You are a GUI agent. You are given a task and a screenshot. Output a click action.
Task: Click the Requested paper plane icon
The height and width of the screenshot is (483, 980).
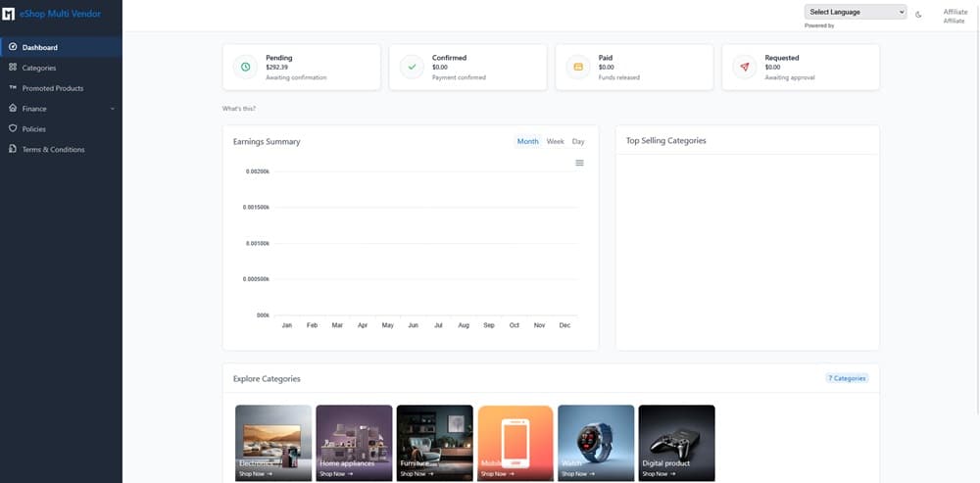[x=745, y=67]
